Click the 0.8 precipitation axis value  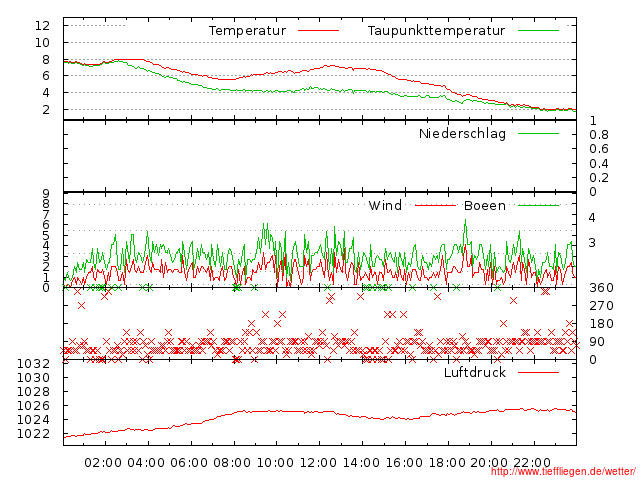(599, 135)
